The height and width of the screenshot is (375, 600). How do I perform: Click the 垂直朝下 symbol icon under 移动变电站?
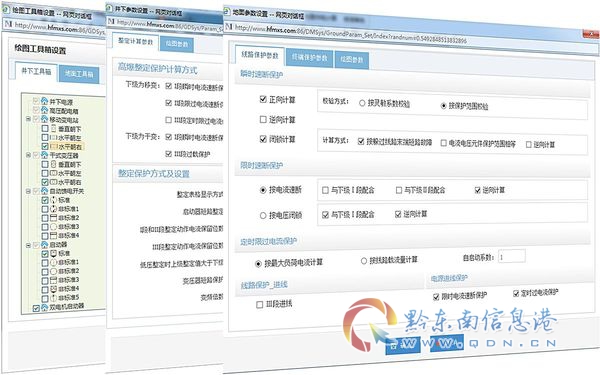coord(54,129)
